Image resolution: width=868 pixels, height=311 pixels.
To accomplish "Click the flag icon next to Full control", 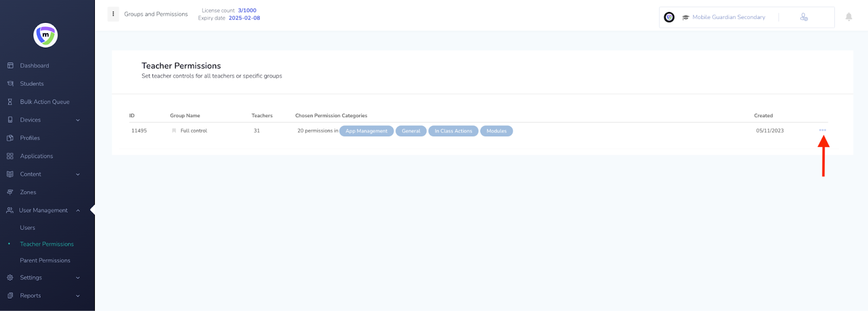I will 174,131.
